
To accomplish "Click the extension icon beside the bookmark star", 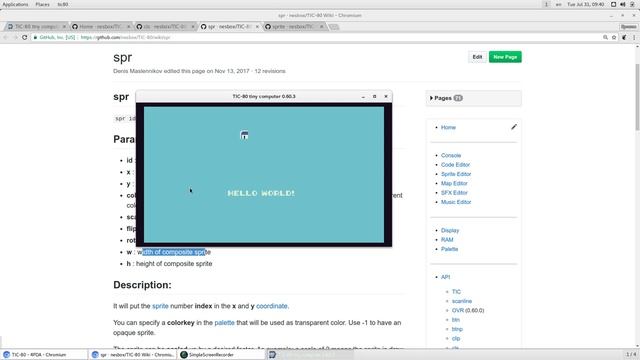I will (624, 37).
